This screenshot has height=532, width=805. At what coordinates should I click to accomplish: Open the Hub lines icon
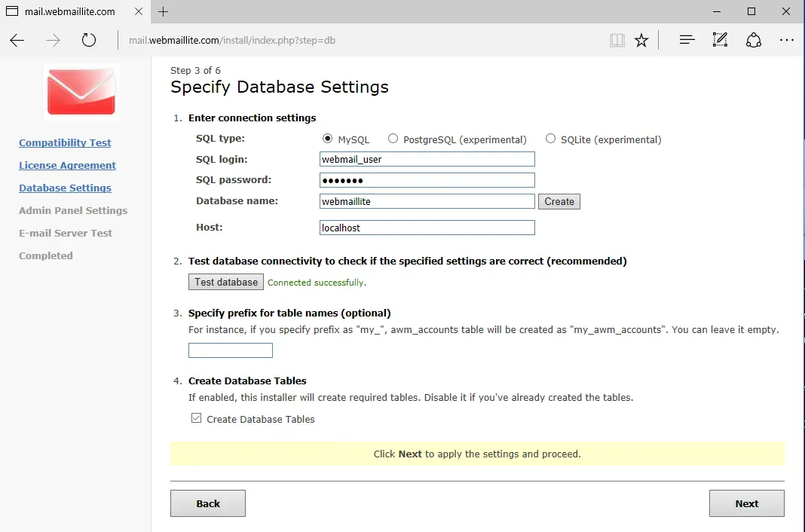[x=687, y=41]
